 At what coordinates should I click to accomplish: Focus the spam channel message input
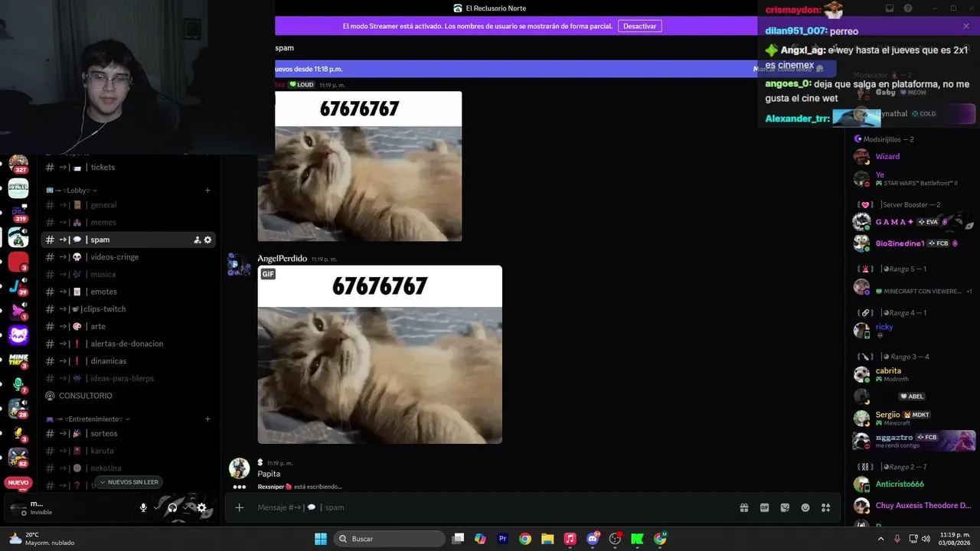coord(490,507)
